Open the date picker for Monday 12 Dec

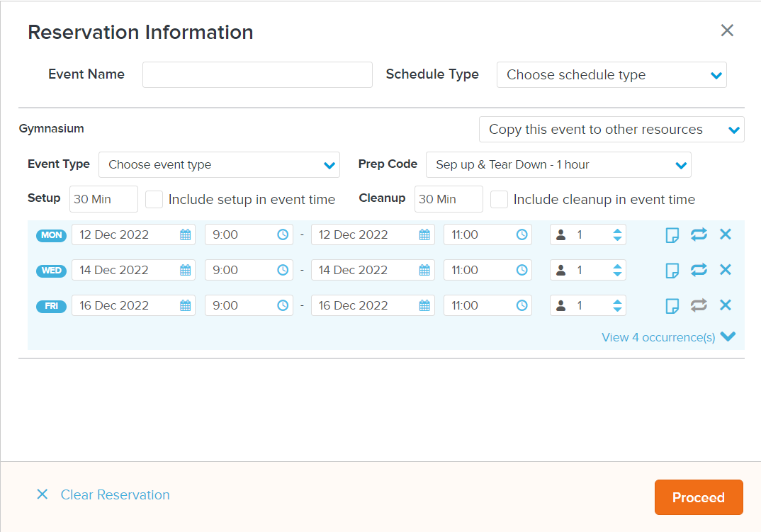184,234
